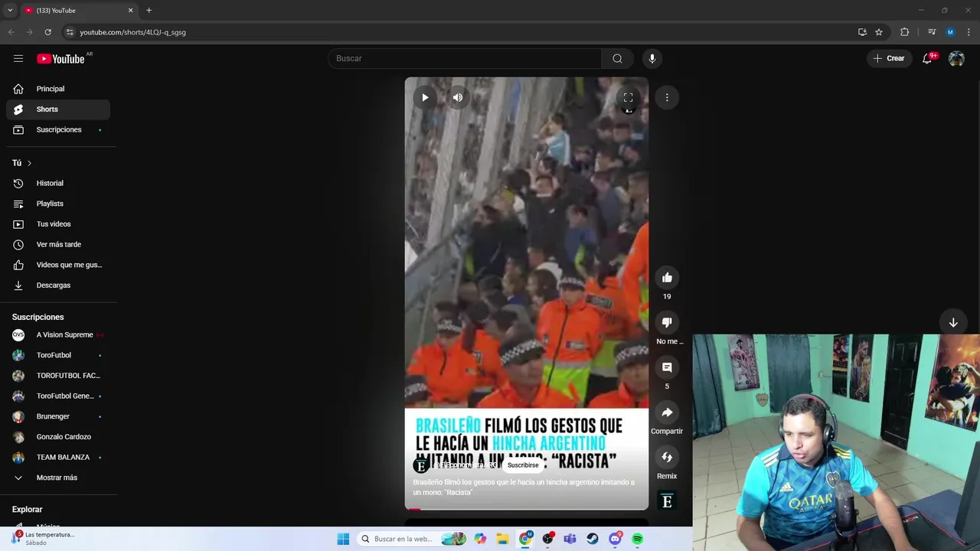Viewport: 980px width, 551px height.
Task: Close the YouTube tab
Action: tap(130, 10)
